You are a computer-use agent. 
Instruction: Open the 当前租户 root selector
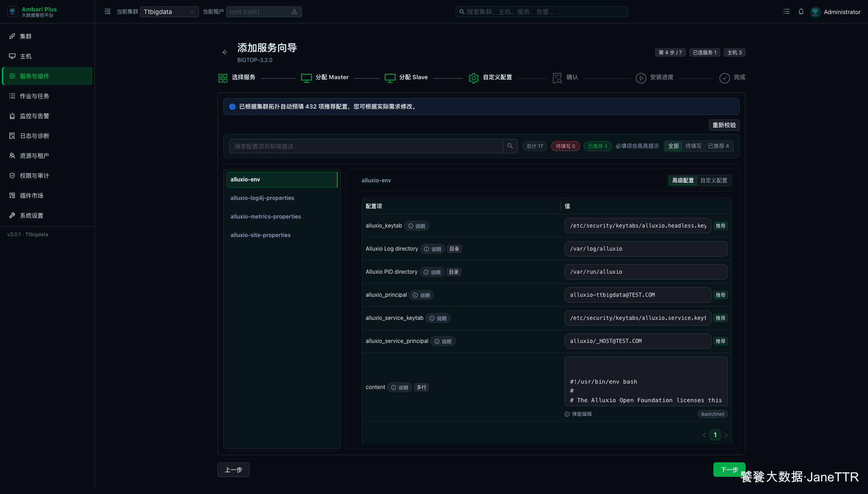coord(264,12)
